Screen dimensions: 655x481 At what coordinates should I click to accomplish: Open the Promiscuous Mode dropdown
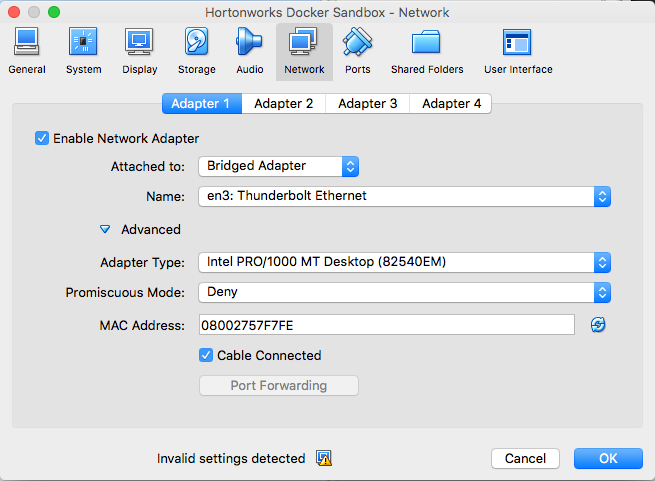point(404,293)
